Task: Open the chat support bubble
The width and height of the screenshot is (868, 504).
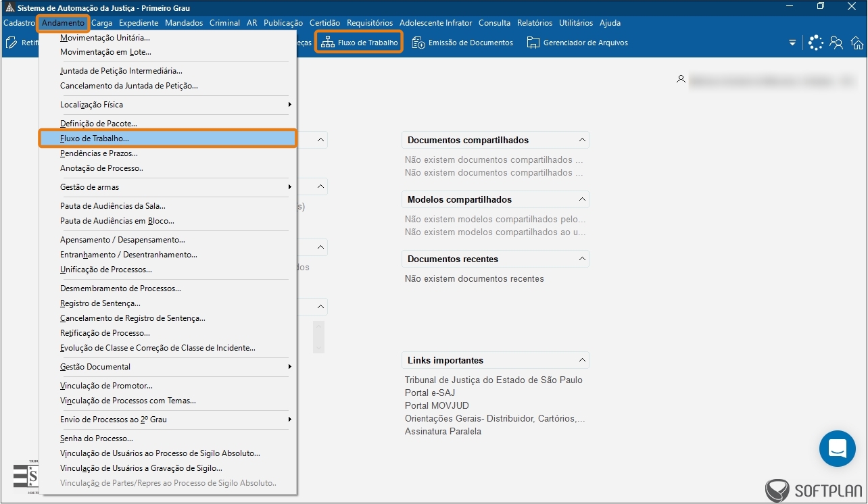Action: [x=838, y=449]
